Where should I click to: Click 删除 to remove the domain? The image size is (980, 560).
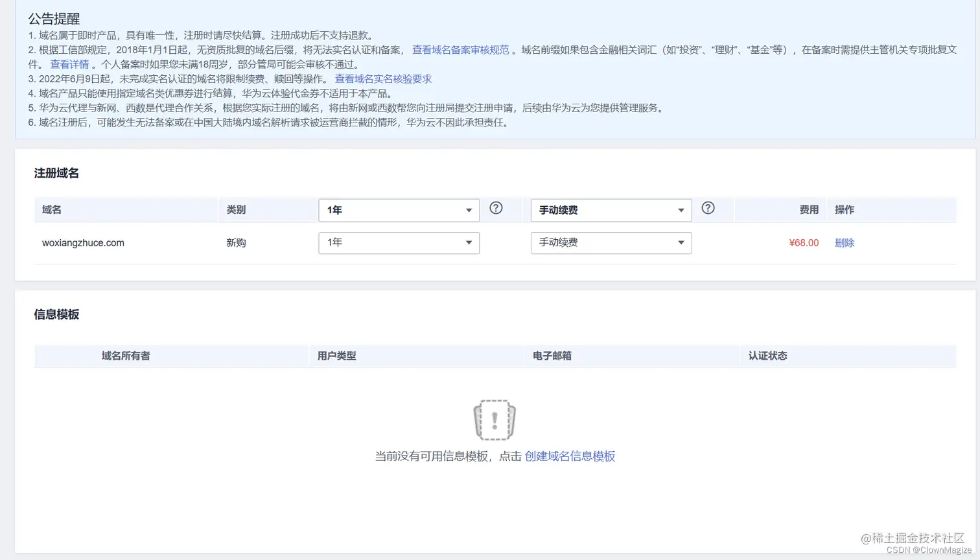pos(844,242)
